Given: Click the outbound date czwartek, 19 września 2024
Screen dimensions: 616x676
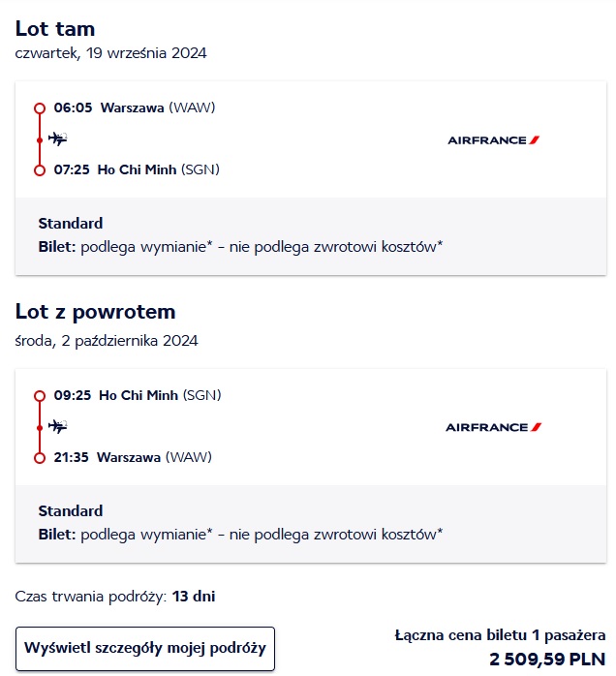Looking at the screenshot, I should click(x=110, y=53).
